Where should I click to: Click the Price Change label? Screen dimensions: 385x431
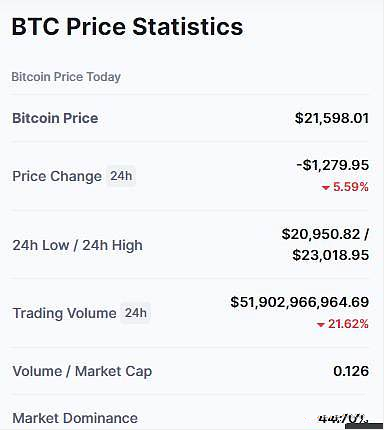57,176
